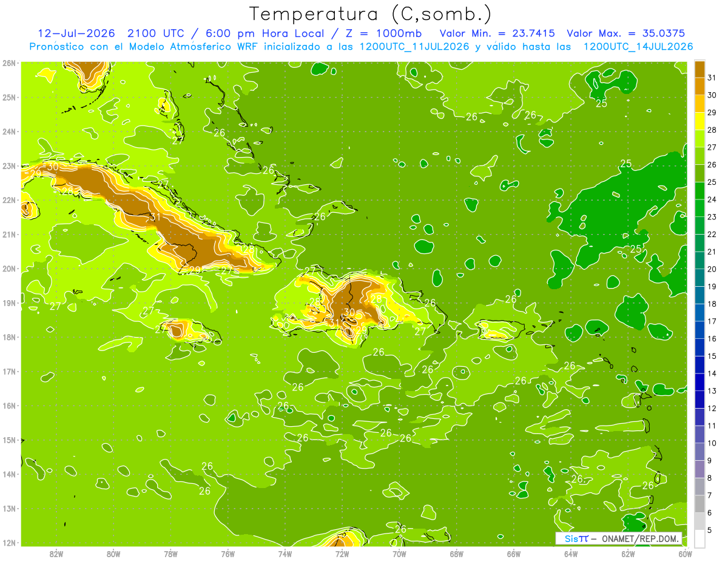Click the "29" label on the color scale
The width and height of the screenshot is (728, 562).
coord(712,112)
